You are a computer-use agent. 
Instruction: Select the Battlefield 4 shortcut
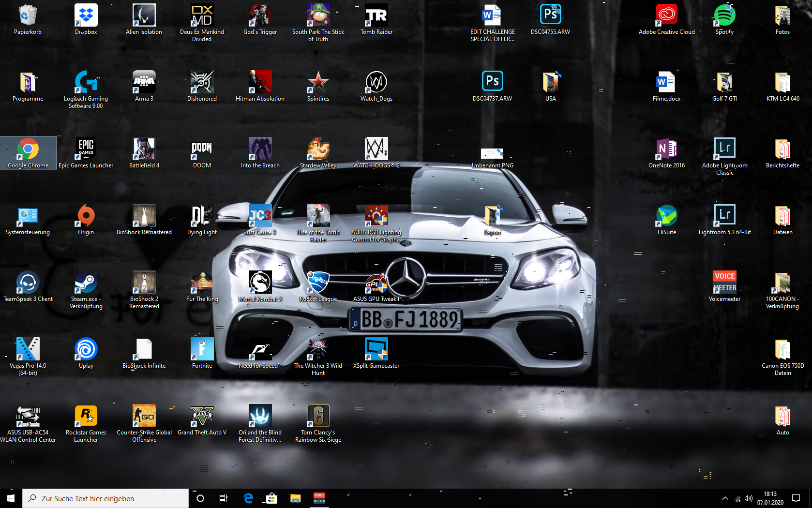click(x=144, y=149)
